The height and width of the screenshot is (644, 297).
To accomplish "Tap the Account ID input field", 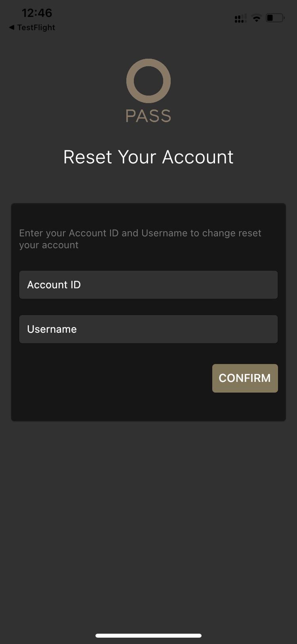I will coord(148,284).
